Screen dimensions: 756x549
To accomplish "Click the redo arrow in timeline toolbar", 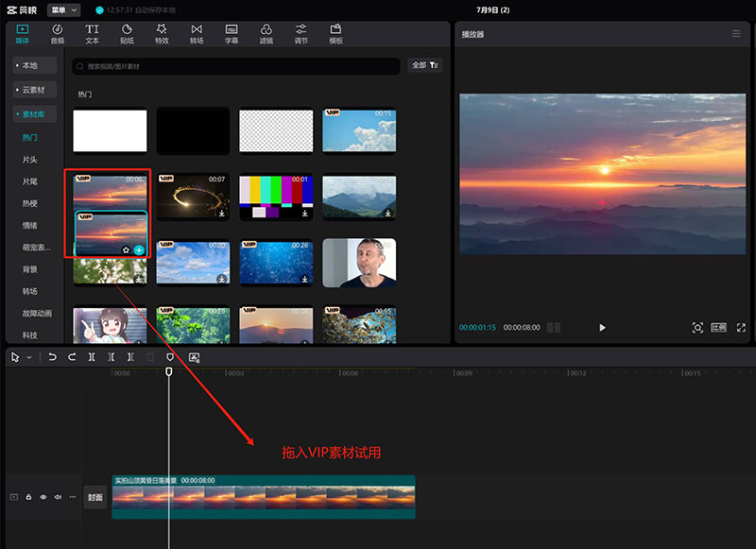I will pyautogui.click(x=72, y=357).
